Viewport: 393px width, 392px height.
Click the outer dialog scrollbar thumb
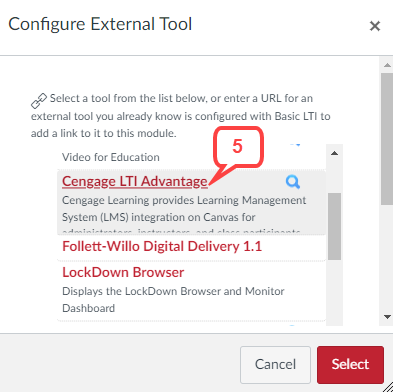[x=387, y=139]
